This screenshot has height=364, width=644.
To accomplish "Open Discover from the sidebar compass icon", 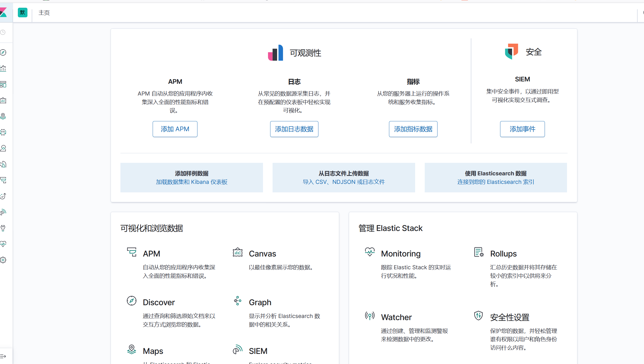I will tap(3, 52).
